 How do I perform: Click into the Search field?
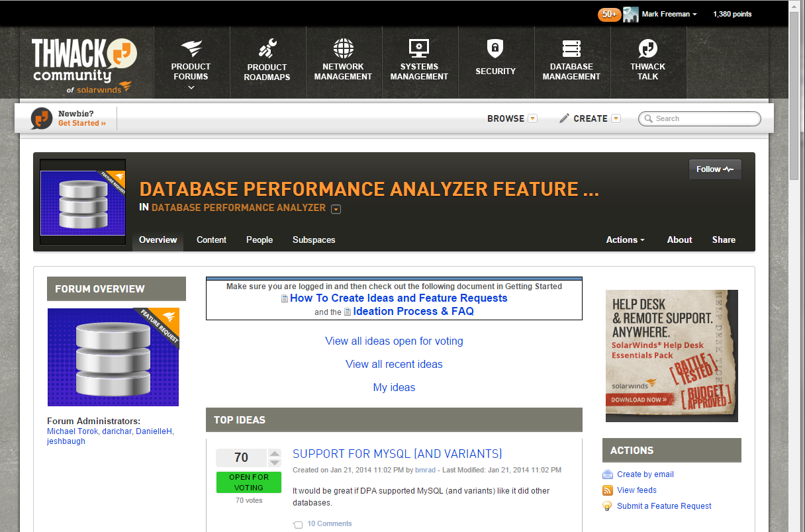pos(700,118)
